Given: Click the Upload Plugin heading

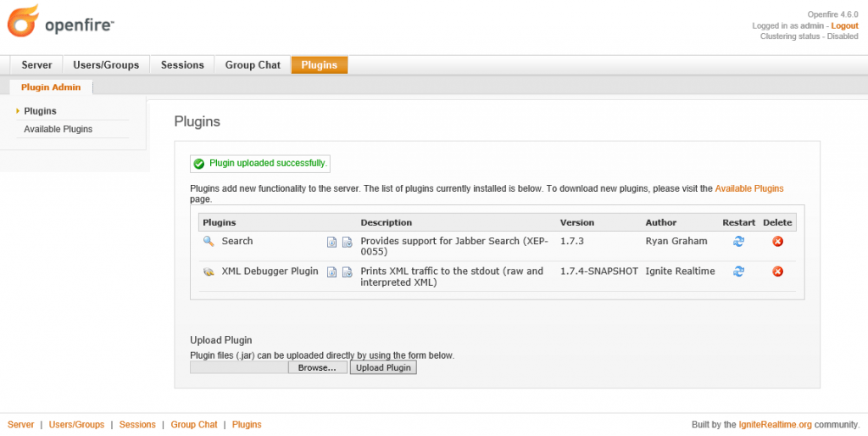Looking at the screenshot, I should [221, 340].
